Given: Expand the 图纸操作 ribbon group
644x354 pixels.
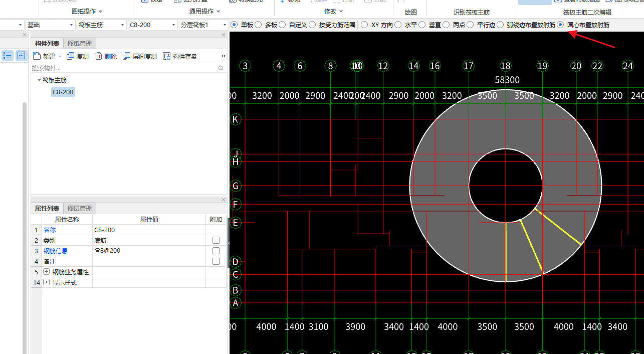Looking at the screenshot, I should (x=100, y=11).
